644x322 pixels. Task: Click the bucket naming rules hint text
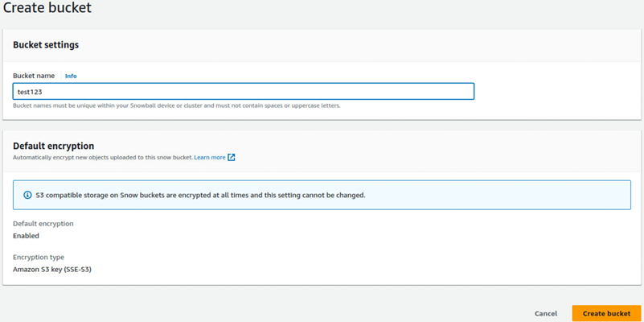point(176,105)
